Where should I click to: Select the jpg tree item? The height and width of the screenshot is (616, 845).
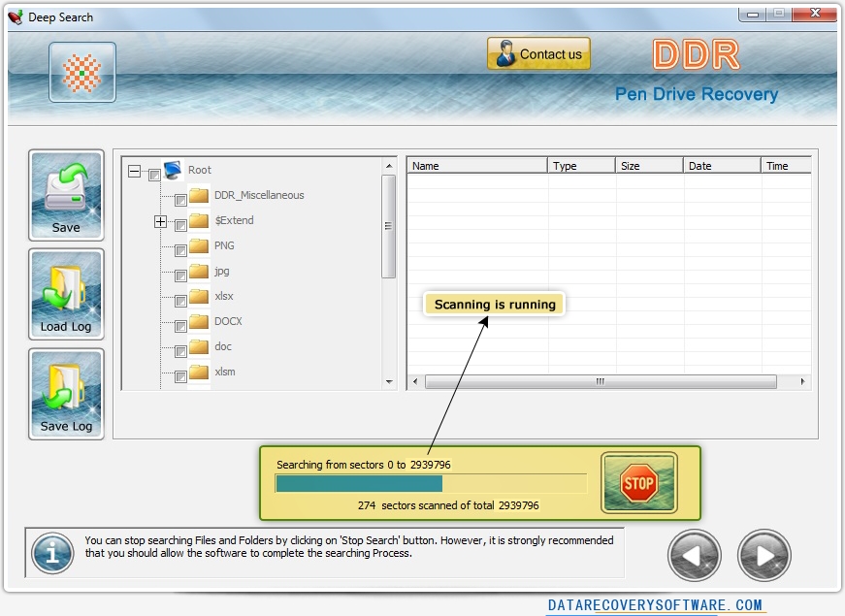tap(222, 271)
